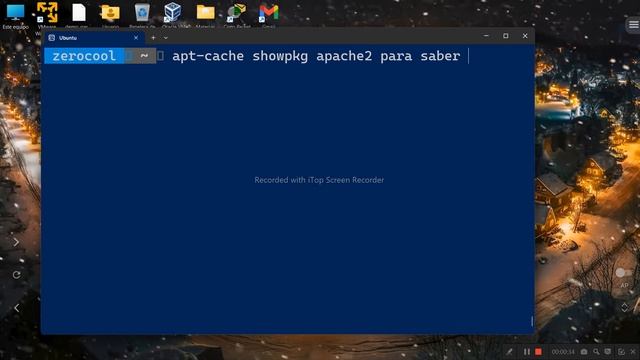The image size is (640, 360).
Task: Select the blank document file on desktop
Action: (x=79, y=16)
